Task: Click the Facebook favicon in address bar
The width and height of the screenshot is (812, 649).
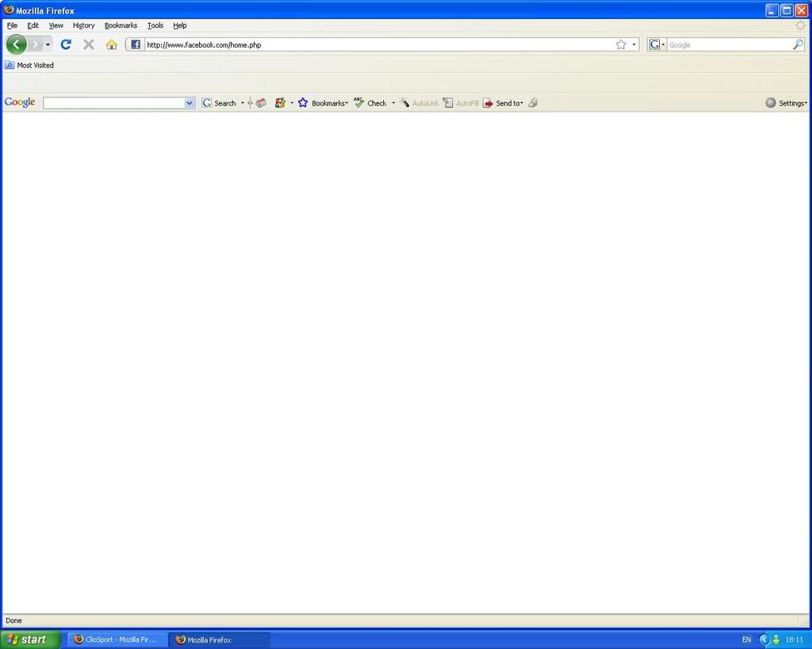Action: (136, 44)
